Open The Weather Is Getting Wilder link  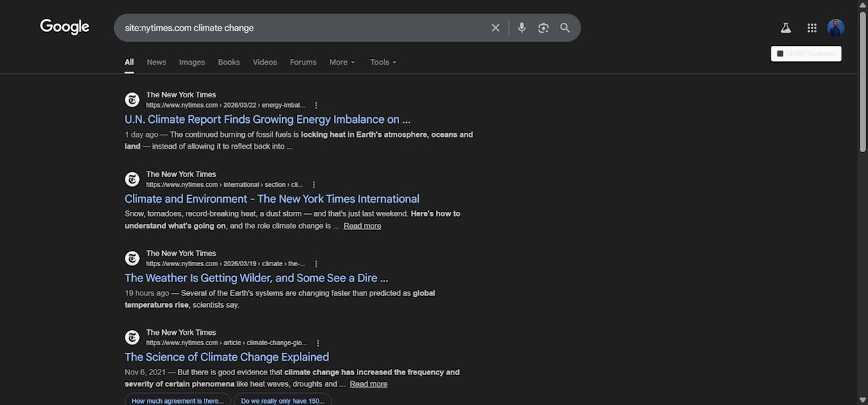(x=256, y=278)
